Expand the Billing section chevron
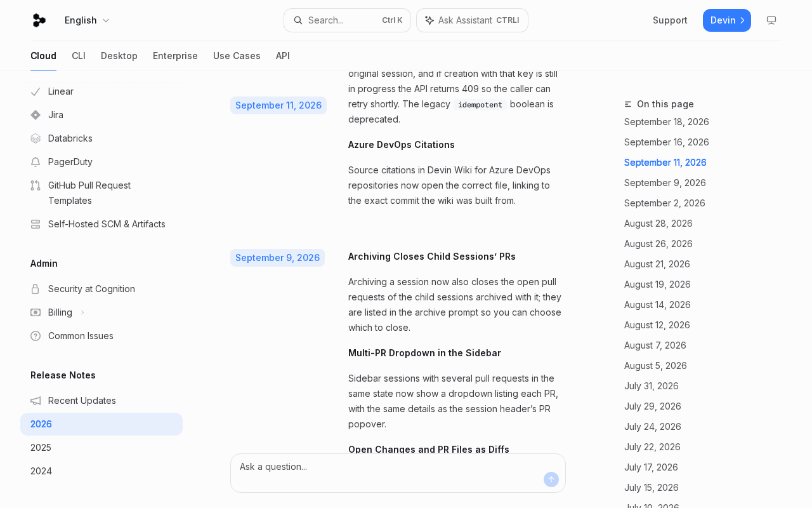 tap(82, 312)
